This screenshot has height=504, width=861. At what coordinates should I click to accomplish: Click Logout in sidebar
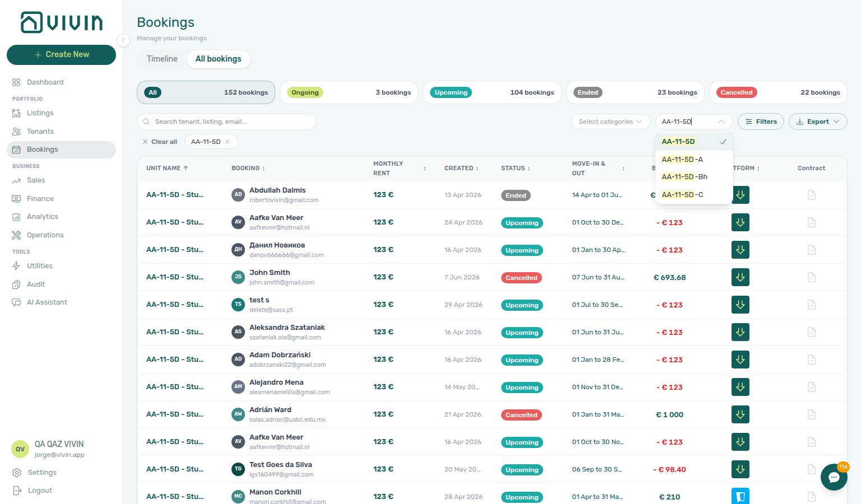pos(61,491)
